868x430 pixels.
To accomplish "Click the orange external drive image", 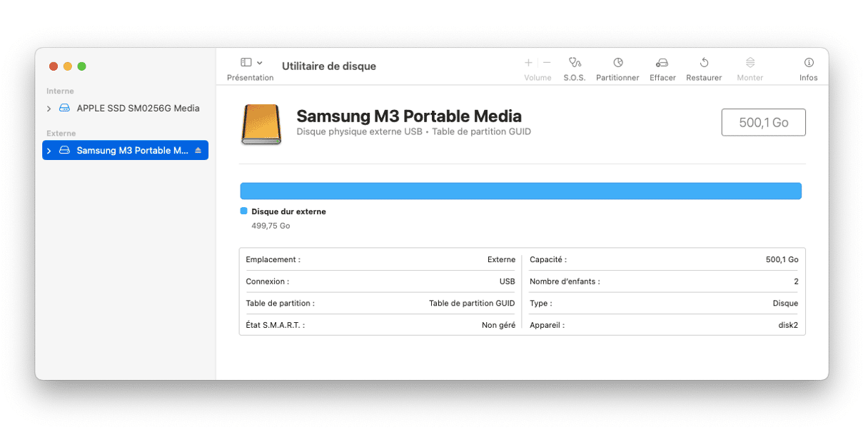I will pyautogui.click(x=262, y=124).
